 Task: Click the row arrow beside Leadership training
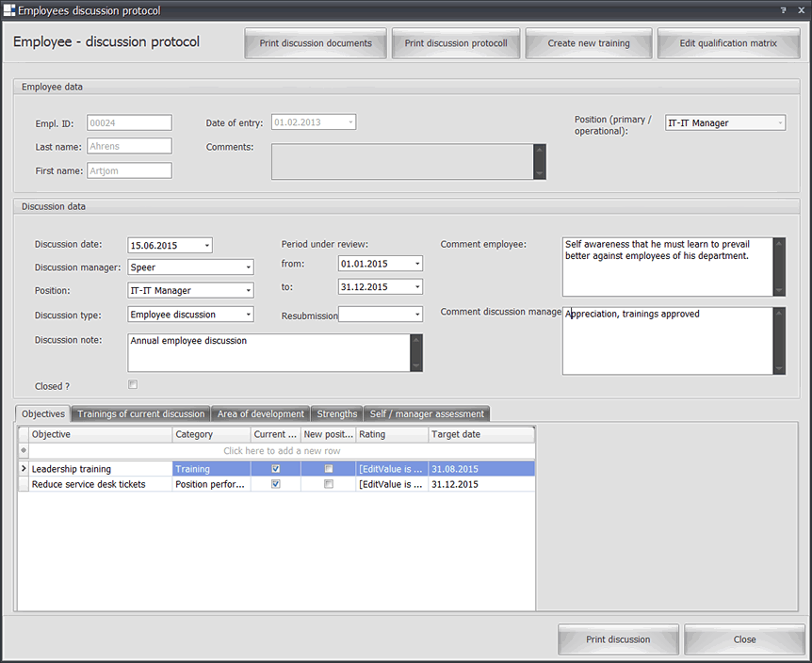24,468
